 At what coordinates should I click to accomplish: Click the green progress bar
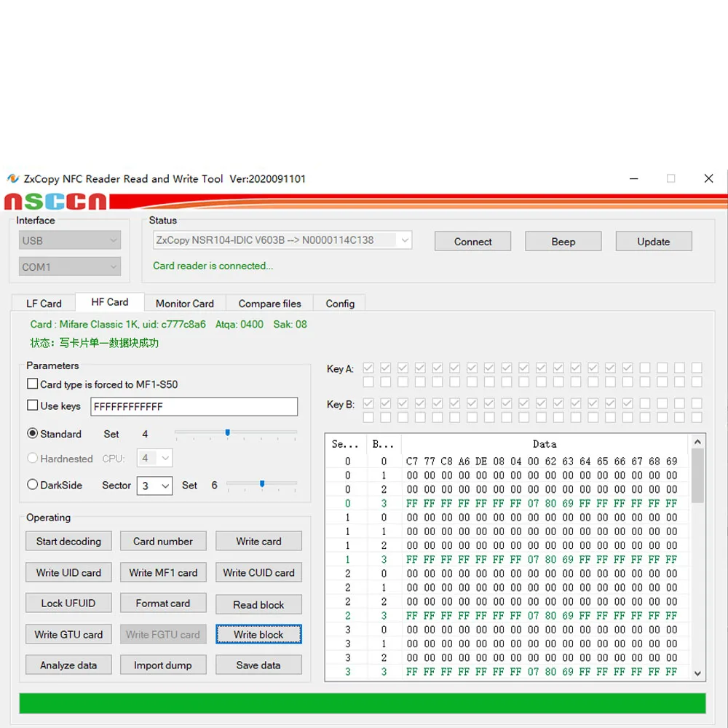[x=362, y=703]
